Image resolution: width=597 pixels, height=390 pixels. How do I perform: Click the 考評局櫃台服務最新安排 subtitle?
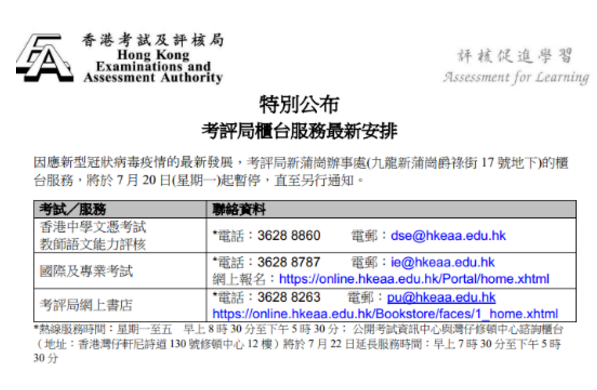tap(299, 131)
